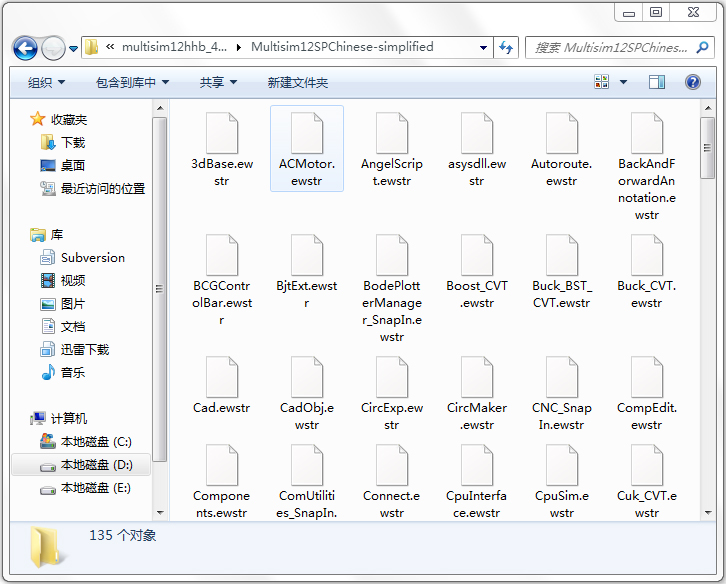
Task: Open the address bar history dropdown
Action: 483,47
